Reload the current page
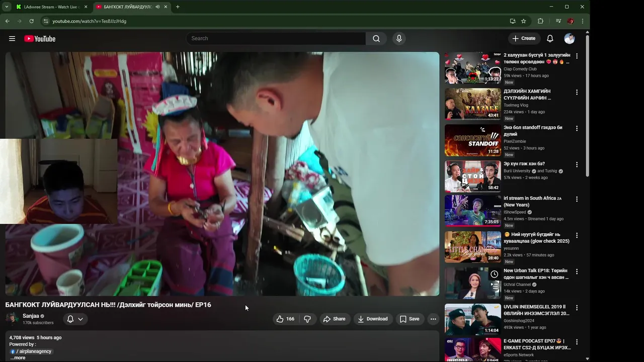The width and height of the screenshot is (644, 362). pos(31,21)
